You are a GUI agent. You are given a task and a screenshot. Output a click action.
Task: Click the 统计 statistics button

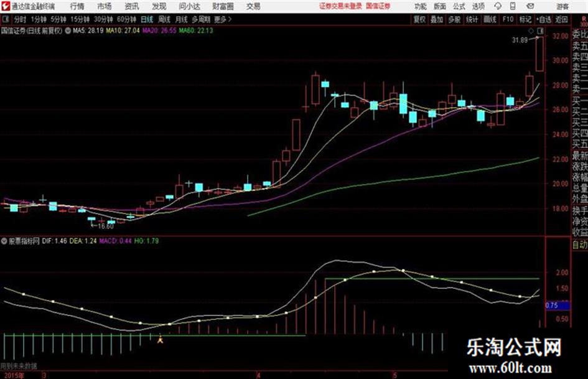click(x=472, y=19)
